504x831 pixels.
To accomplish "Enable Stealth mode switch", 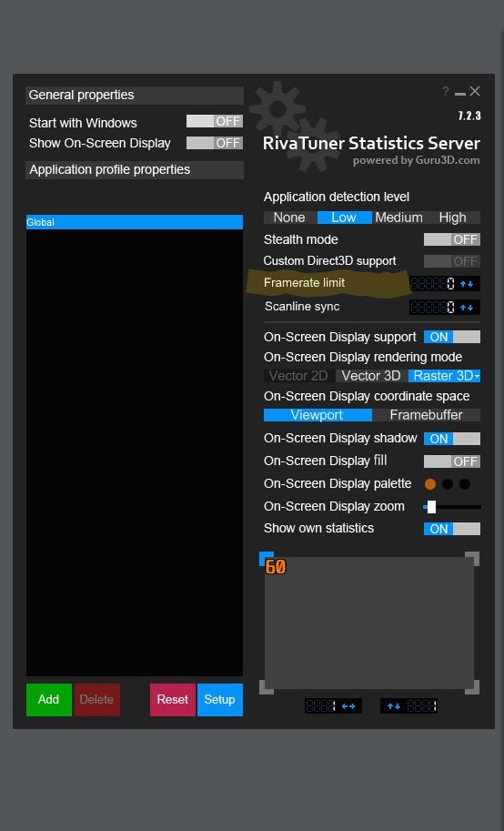I will pos(452,239).
